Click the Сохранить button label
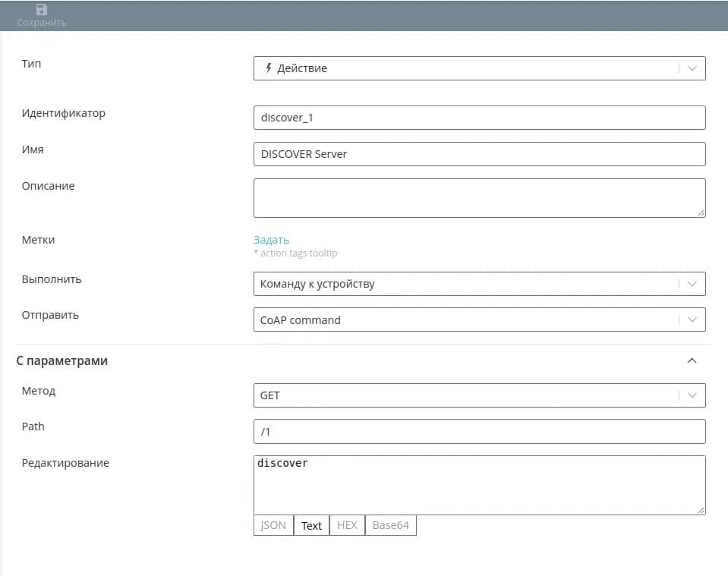 (x=42, y=23)
